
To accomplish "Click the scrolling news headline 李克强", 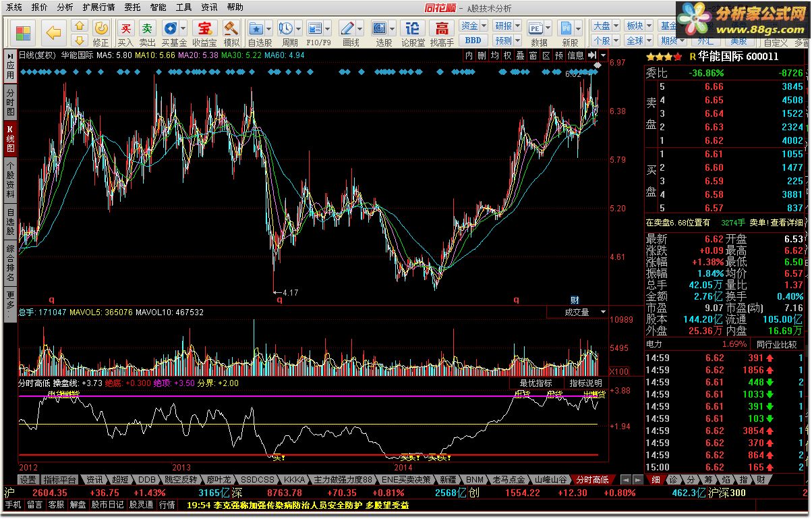I will point(298,505).
